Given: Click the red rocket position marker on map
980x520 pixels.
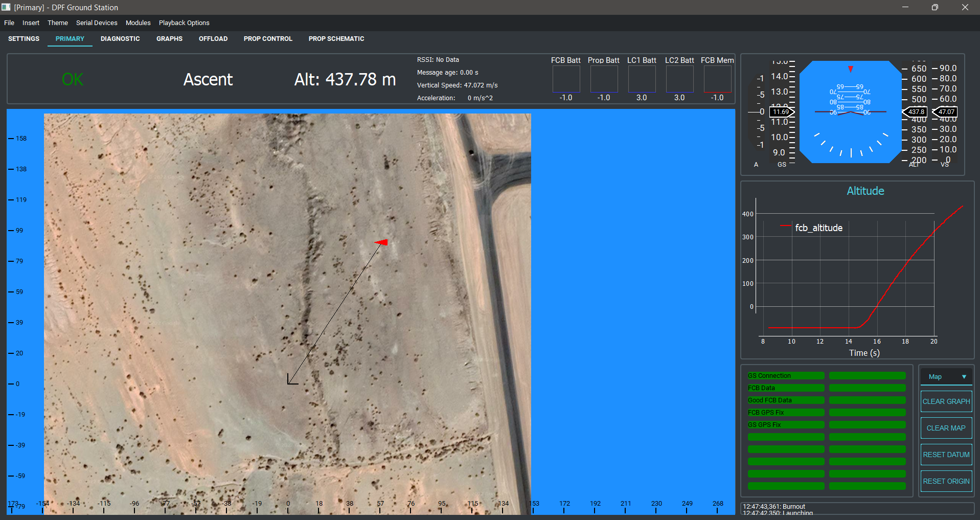Looking at the screenshot, I should coord(381,242).
